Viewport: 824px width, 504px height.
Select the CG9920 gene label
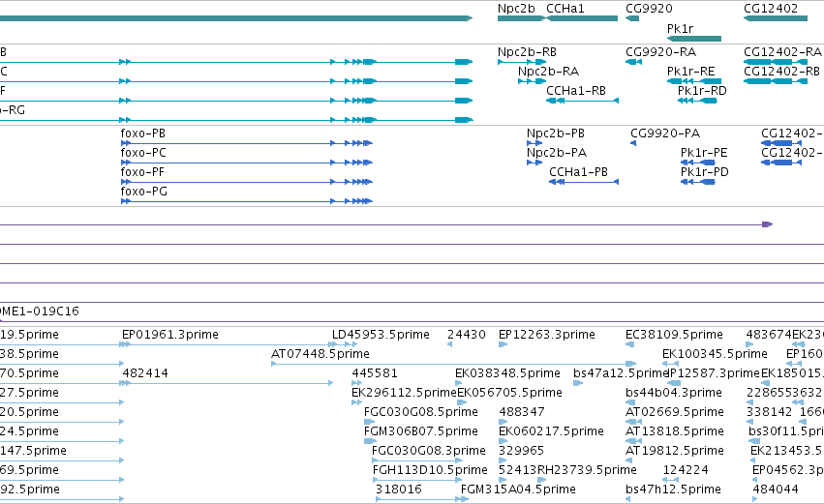pos(649,9)
